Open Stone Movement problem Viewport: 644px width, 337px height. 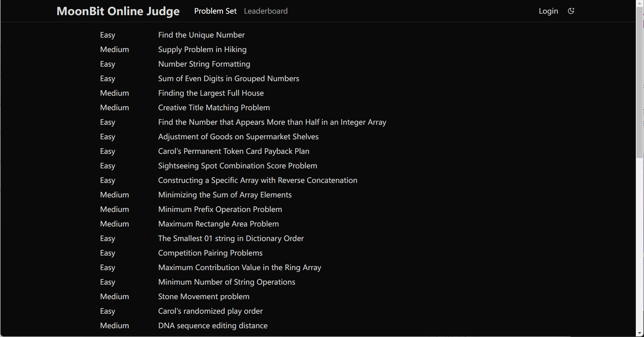point(204,296)
